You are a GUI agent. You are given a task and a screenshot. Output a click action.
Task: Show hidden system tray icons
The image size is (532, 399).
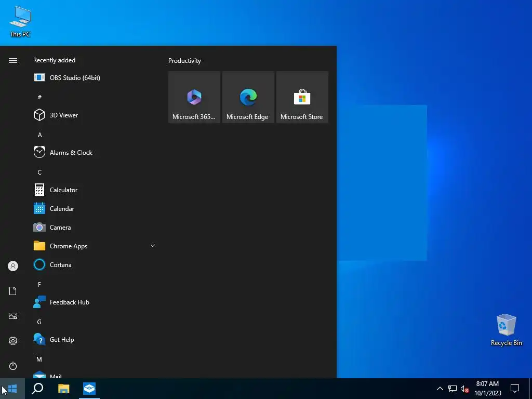pyautogui.click(x=440, y=389)
